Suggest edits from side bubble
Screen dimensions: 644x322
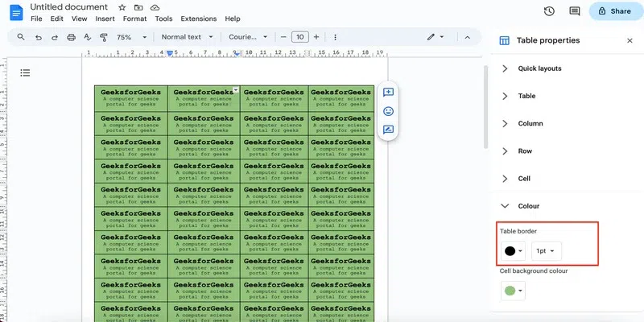tap(388, 130)
